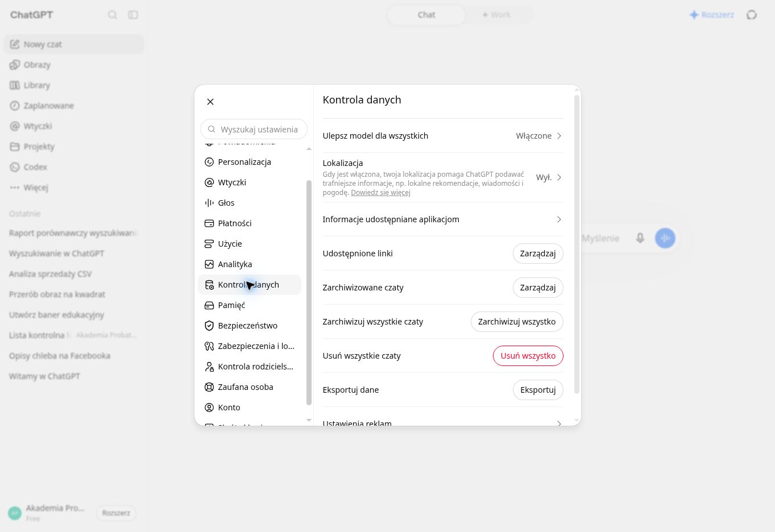Open Projekty in the background sidebar

(74, 147)
